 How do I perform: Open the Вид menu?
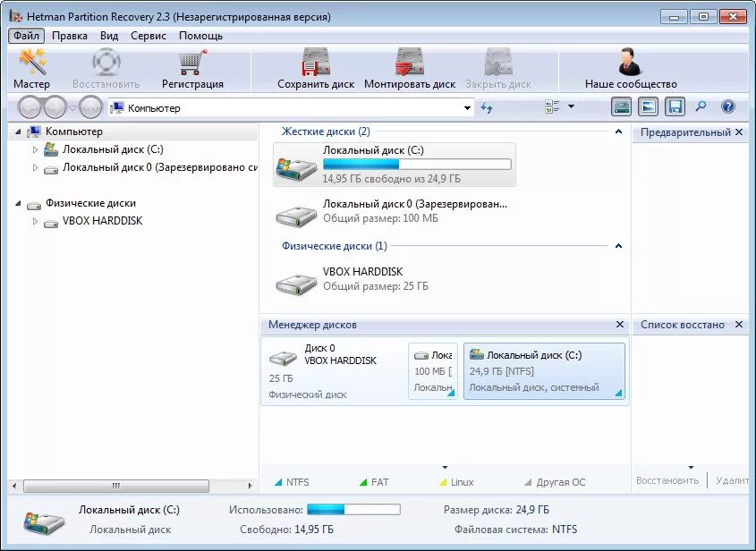[109, 36]
